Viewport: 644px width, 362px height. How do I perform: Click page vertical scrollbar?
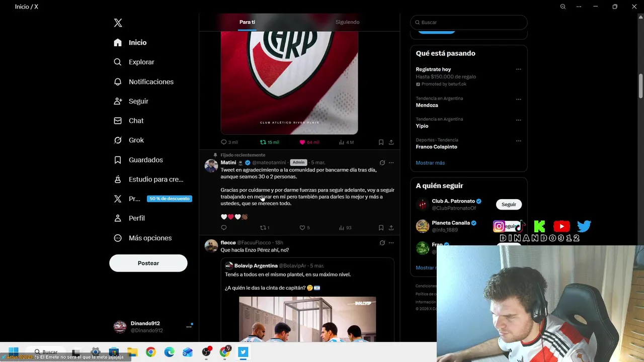[x=640, y=86]
